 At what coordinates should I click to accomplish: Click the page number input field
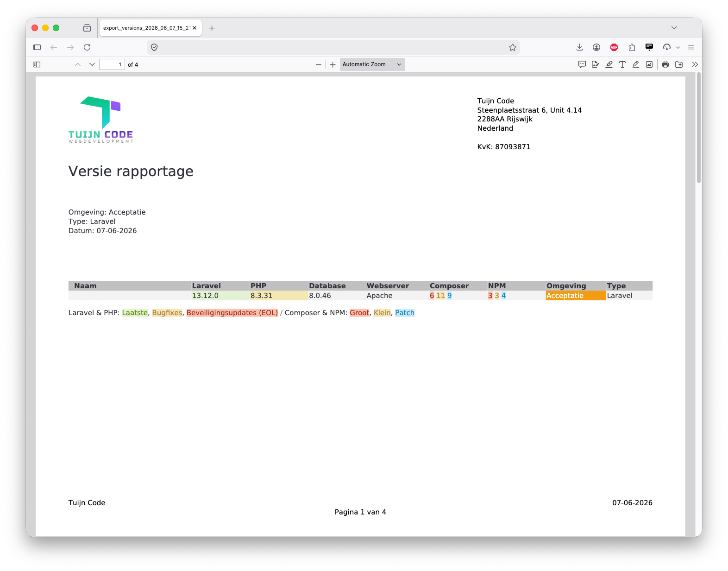coord(112,64)
